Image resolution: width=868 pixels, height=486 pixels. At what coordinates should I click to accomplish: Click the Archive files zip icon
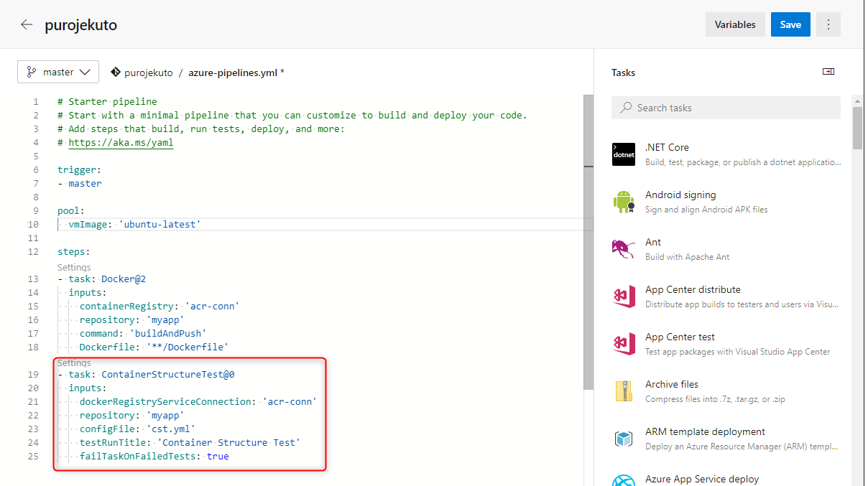[x=624, y=391]
